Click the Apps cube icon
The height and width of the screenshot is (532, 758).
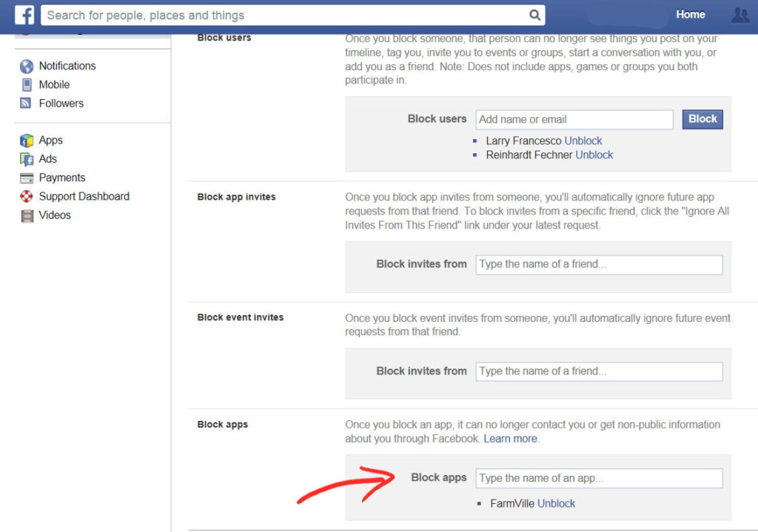[27, 141]
